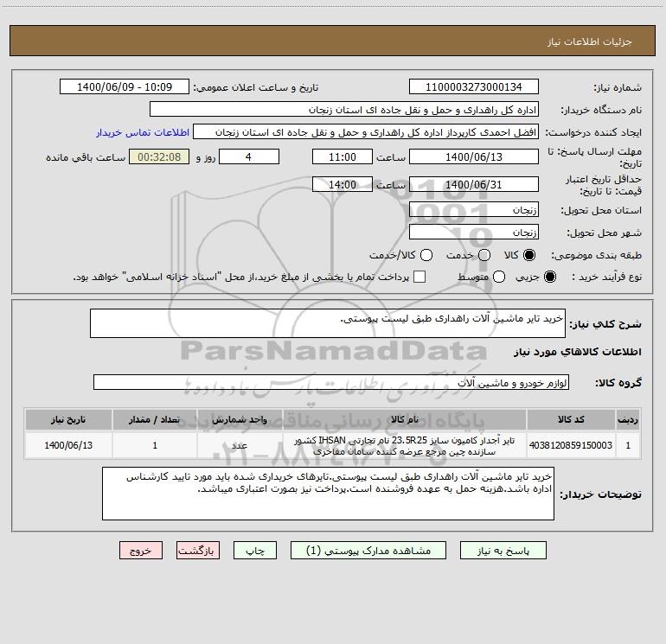Click the نام کالا column header
This screenshot has height=644, width=666.
pyautogui.click(x=405, y=419)
